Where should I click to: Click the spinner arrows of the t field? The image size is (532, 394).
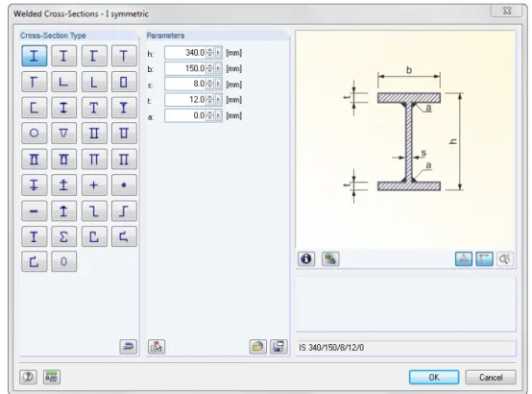coord(210,100)
